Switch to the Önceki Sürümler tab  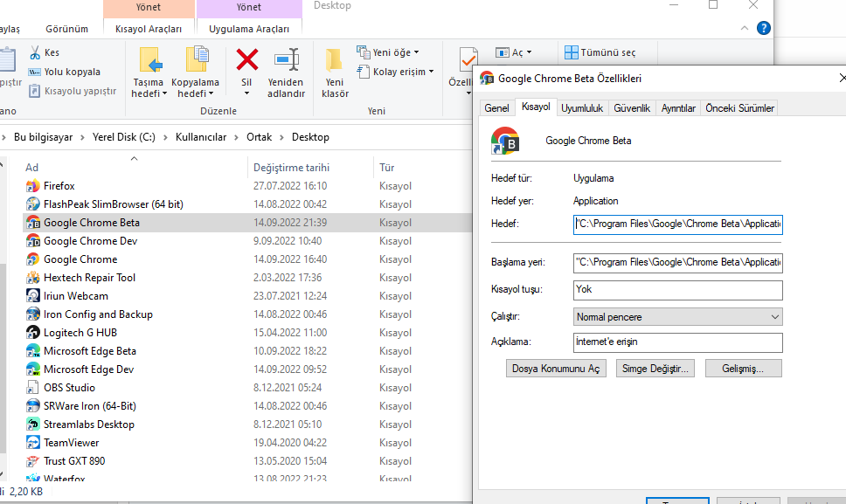point(739,108)
